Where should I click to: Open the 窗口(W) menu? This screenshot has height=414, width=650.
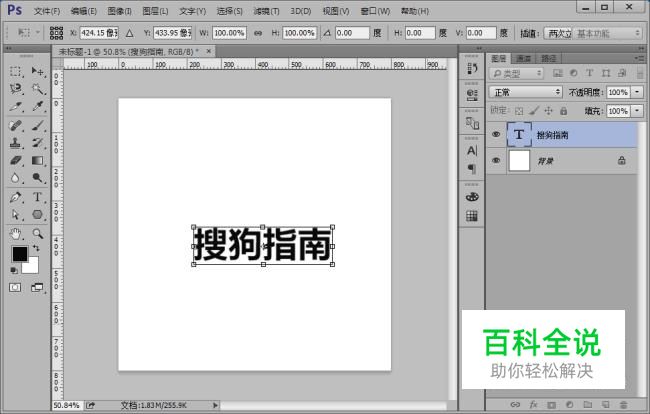click(375, 11)
